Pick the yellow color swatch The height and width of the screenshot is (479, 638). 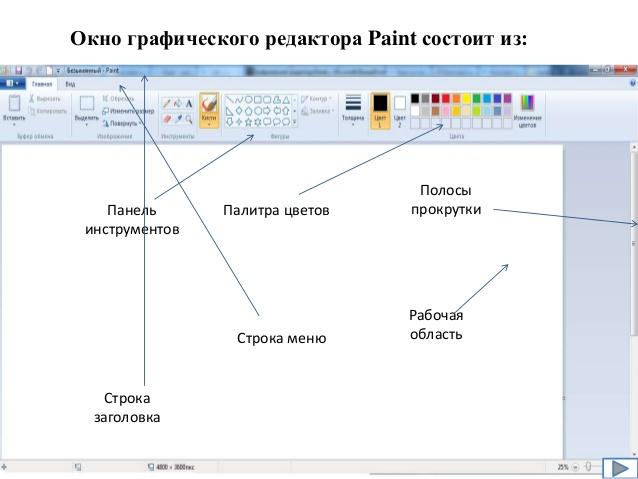point(466,98)
